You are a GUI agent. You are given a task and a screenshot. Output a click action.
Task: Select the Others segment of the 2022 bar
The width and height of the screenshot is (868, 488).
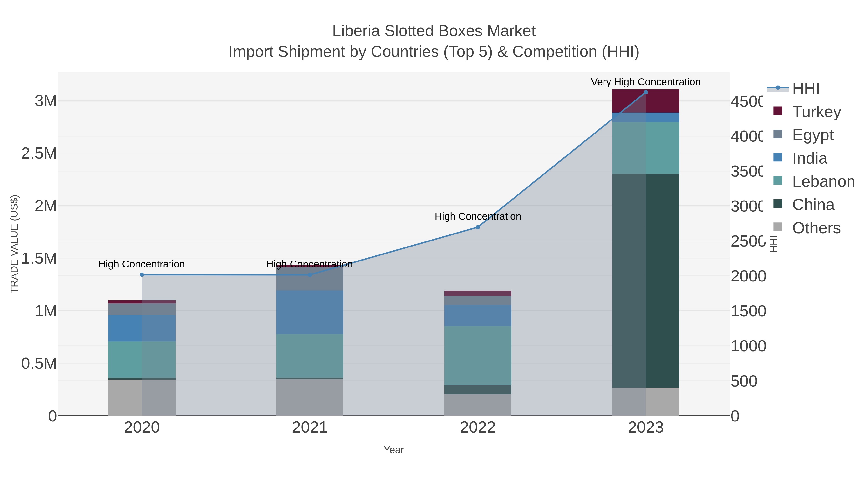[x=477, y=405]
